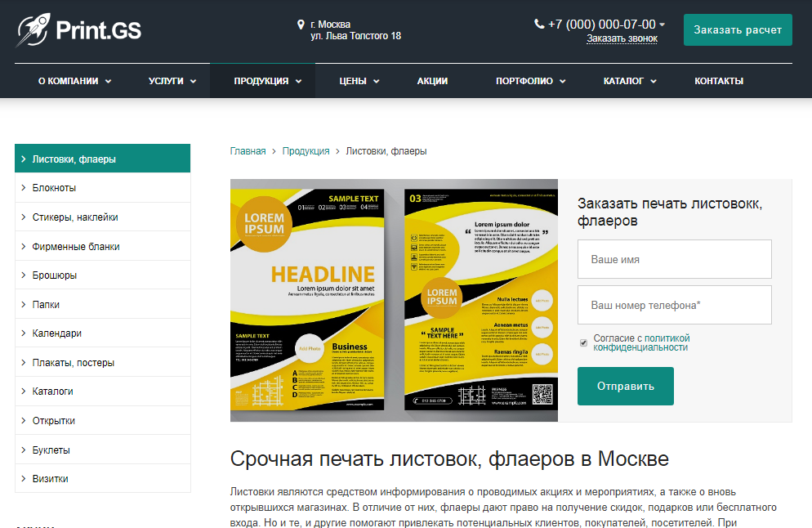Click the phone handset icon in header
Screen dimensions: 812x528
[x=539, y=24]
